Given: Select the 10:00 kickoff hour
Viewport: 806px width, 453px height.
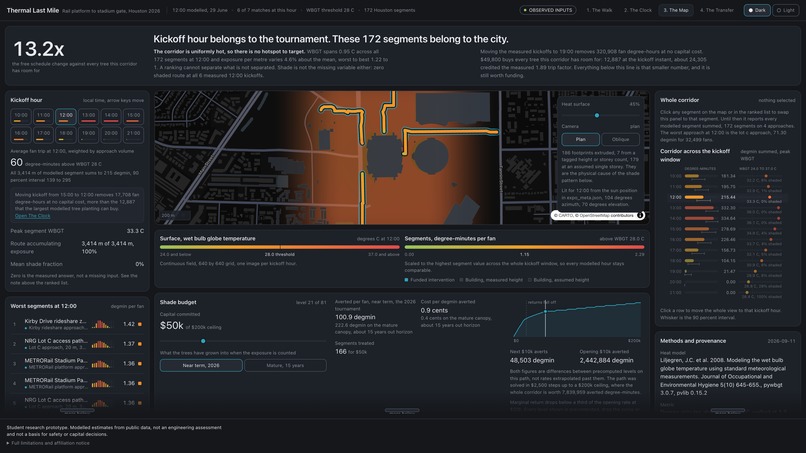Looking at the screenshot, I should 21,117.
